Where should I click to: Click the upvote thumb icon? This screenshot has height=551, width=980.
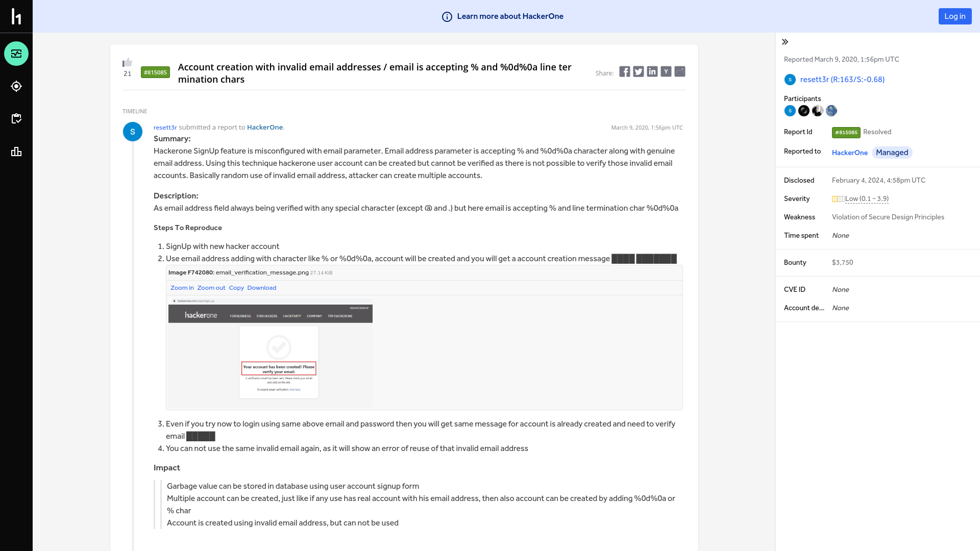coord(127,62)
